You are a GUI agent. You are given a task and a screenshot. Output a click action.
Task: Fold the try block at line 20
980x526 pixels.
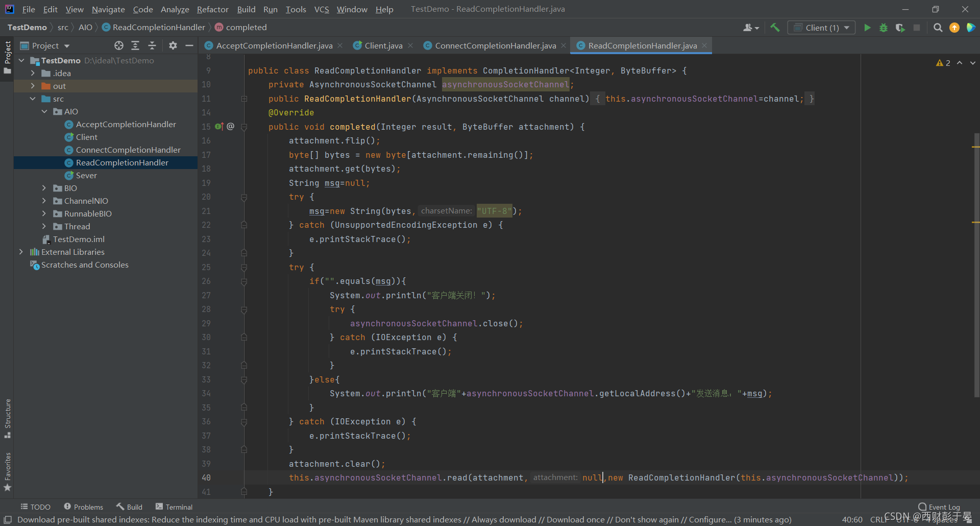244,197
